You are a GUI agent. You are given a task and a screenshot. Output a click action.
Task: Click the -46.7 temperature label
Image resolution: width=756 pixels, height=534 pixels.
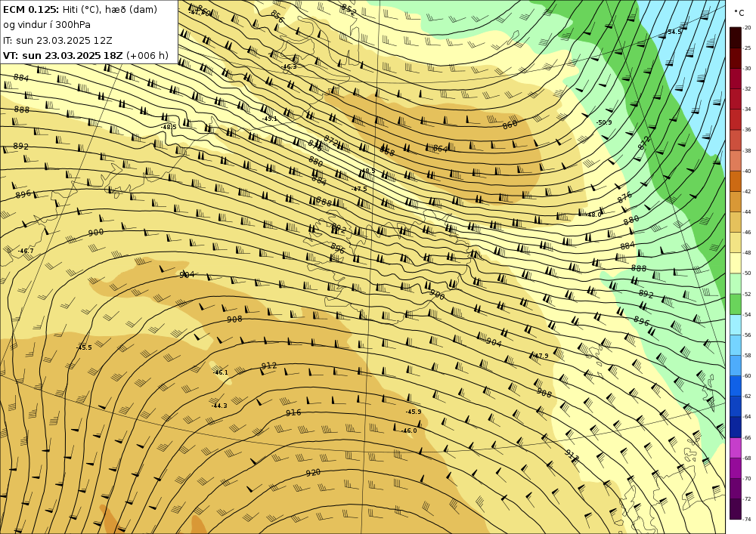[26, 251]
